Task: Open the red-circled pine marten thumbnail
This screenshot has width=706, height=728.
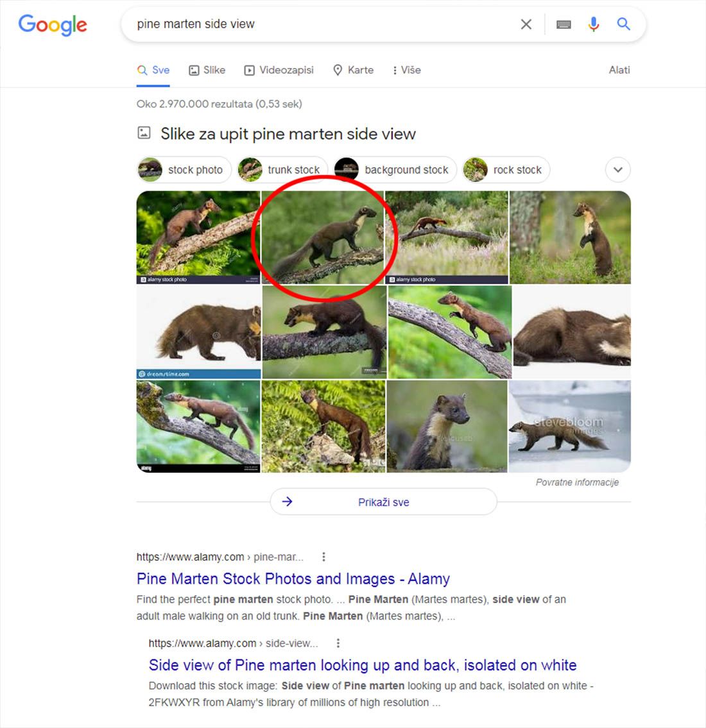Action: 323,237
